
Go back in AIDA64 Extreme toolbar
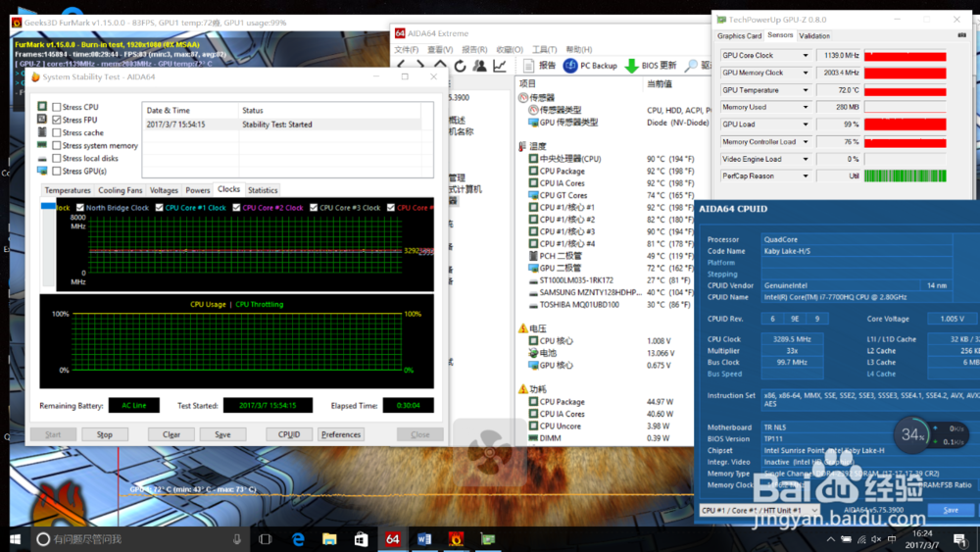coord(401,65)
